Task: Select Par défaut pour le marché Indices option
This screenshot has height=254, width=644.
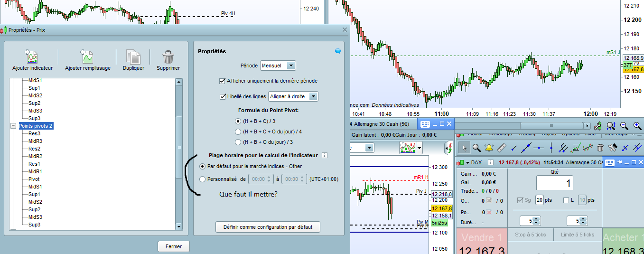Action: [203, 166]
